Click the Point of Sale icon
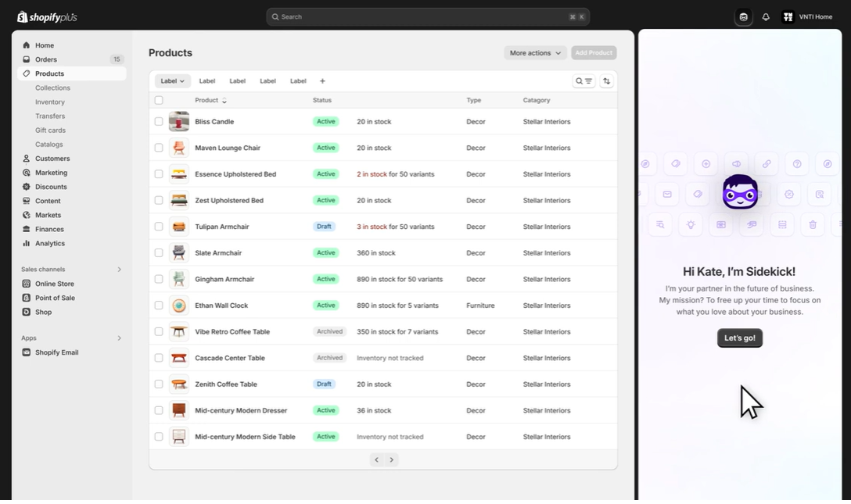851x504 pixels. (27, 298)
